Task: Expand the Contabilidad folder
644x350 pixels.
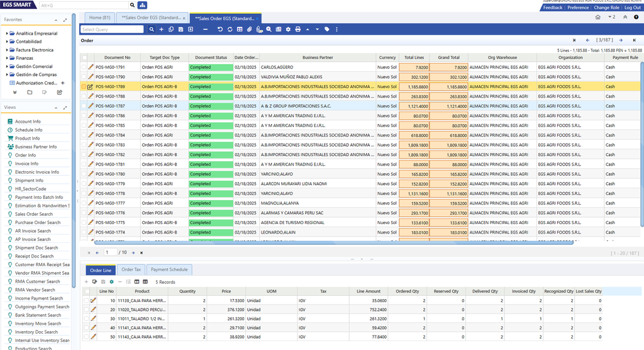Action: [x=6, y=42]
